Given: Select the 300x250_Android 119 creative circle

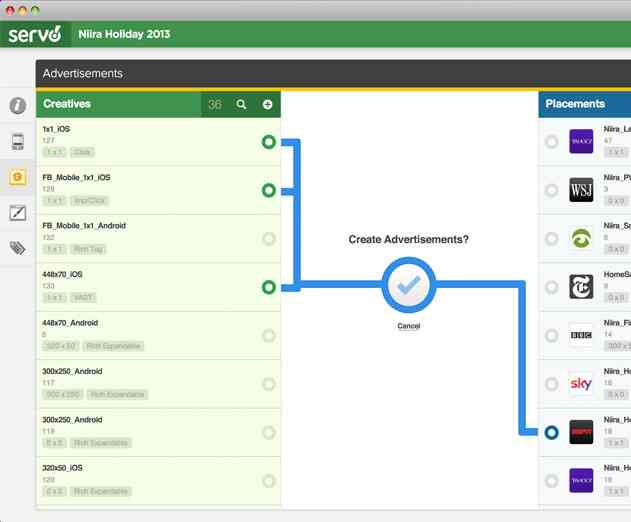Looking at the screenshot, I should (269, 432).
